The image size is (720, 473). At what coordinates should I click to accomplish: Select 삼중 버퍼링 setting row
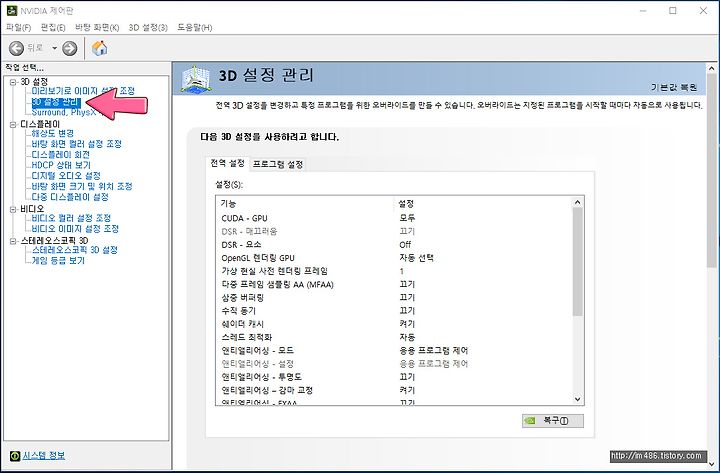pyautogui.click(x=394, y=298)
